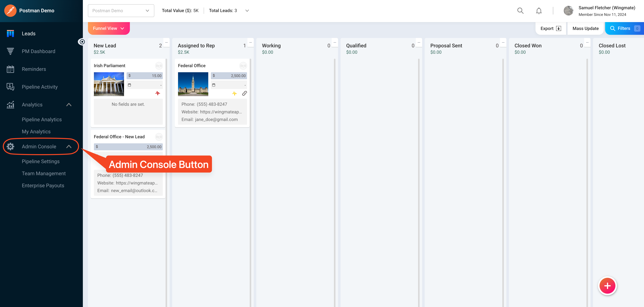644x307 pixels.
Task: Open Pipeline Settings
Action: [x=41, y=161]
